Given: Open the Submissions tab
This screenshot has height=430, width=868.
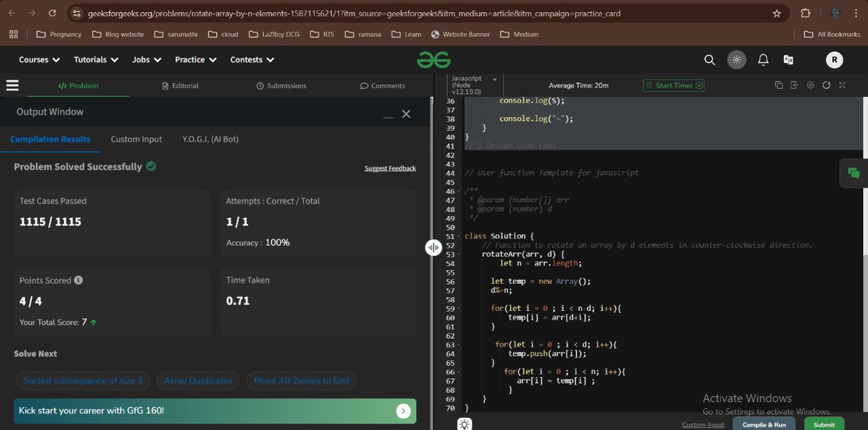Looking at the screenshot, I should (281, 85).
